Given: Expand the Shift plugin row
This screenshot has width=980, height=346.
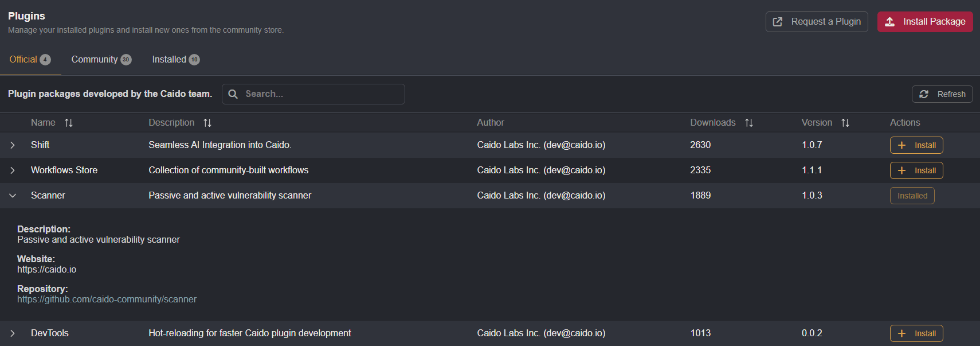Looking at the screenshot, I should click(13, 145).
